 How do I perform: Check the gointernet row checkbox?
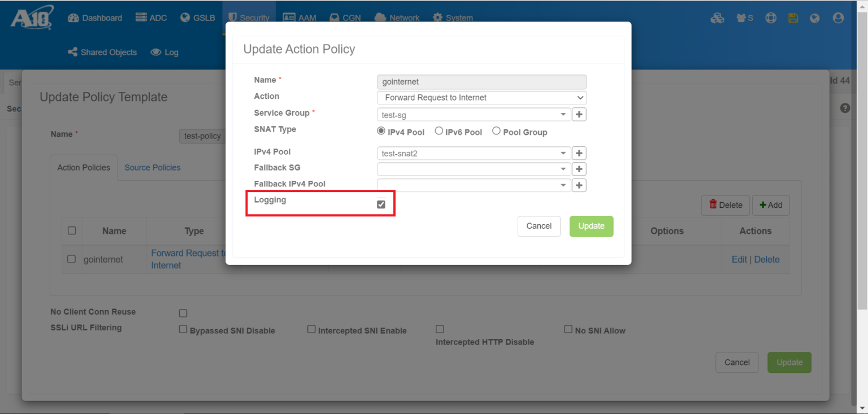point(71,259)
